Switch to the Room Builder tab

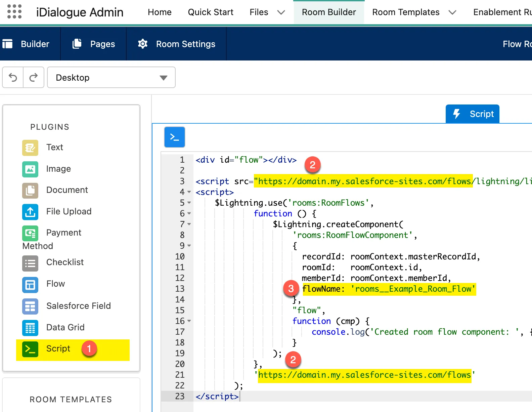coord(329,12)
